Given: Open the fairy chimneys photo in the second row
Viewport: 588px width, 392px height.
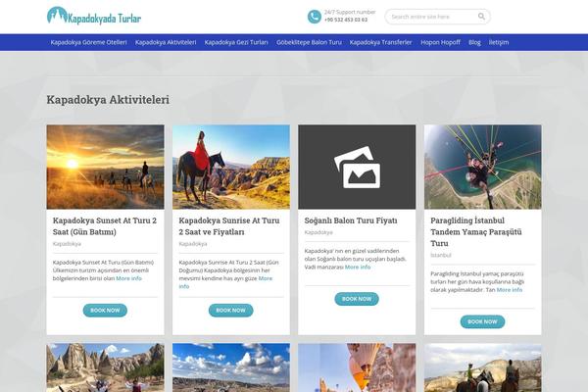Looking at the screenshot, I should point(106,367).
